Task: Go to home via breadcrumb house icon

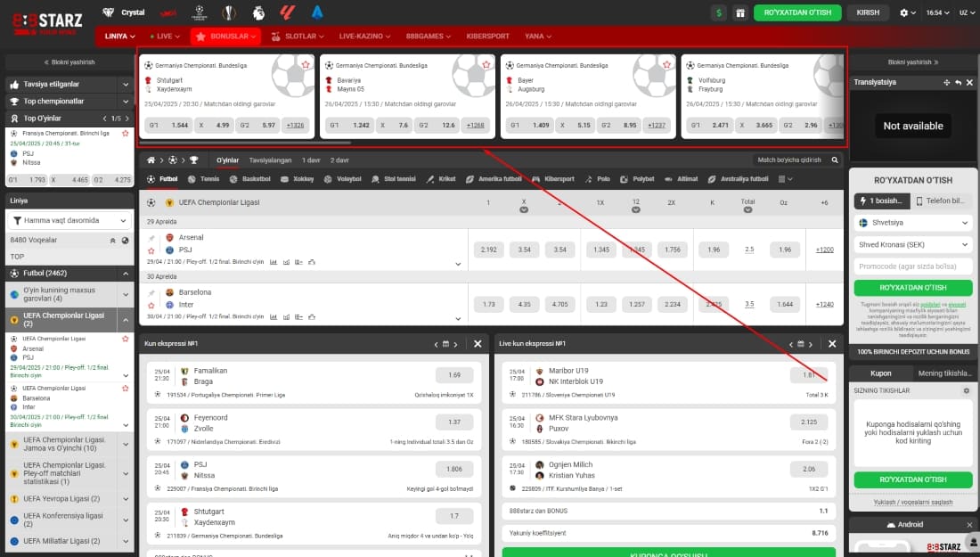Action: coord(151,160)
